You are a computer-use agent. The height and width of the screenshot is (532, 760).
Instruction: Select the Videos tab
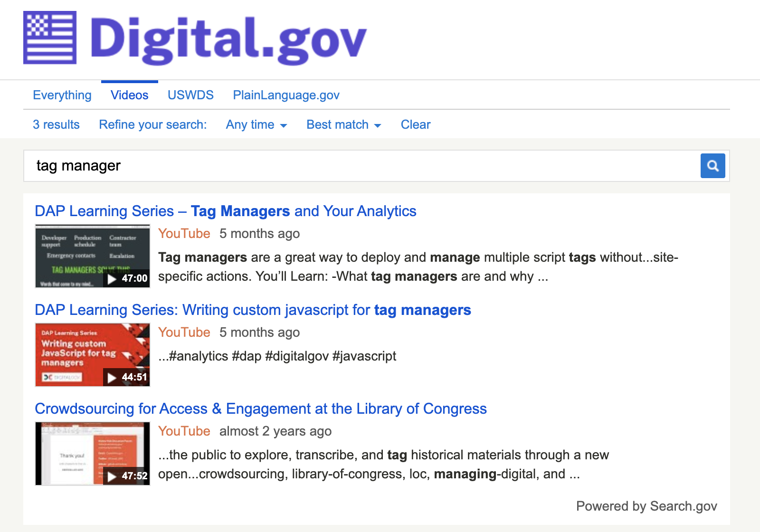click(x=130, y=95)
